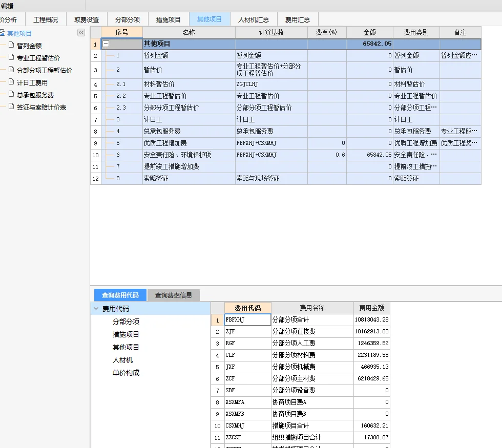Select the 措施项目 ribbon tab
Image resolution: width=502 pixels, height=448 pixels.
tap(169, 19)
